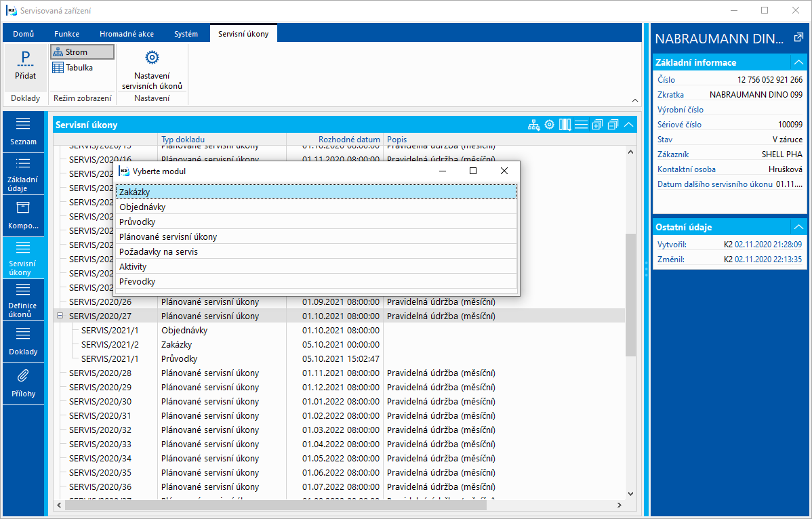Click the tree-structure icon in Servisní úkony header
The width and height of the screenshot is (812, 519).
[533, 125]
